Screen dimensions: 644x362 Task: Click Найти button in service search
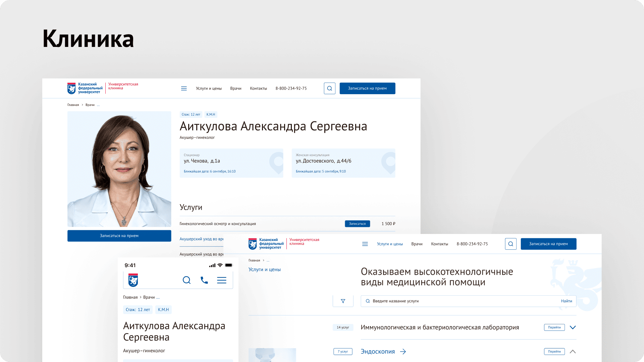(567, 301)
